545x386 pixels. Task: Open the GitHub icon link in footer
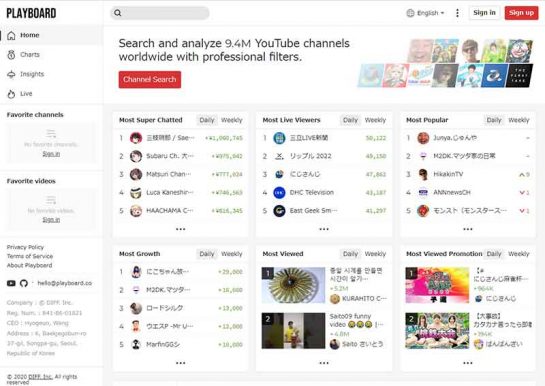(x=24, y=283)
